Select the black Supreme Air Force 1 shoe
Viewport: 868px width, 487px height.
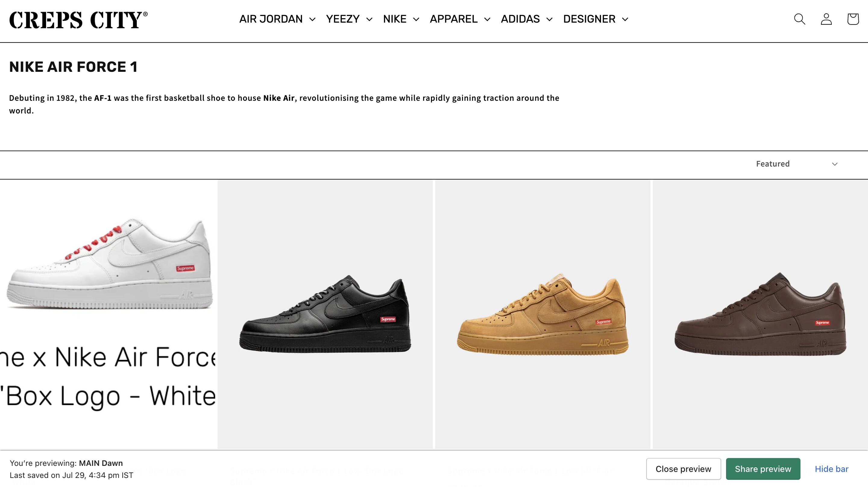click(x=325, y=314)
